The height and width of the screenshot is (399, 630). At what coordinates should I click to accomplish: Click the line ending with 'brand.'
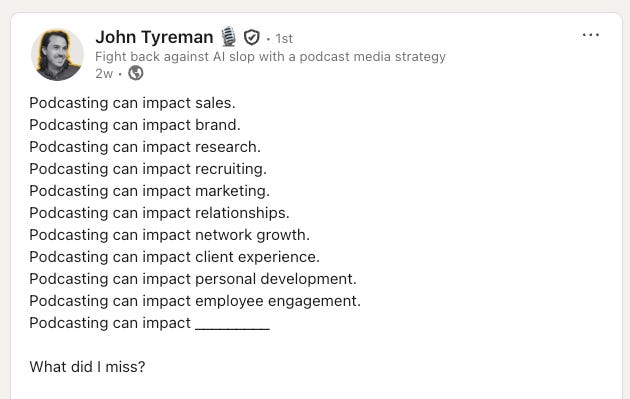(x=135, y=125)
